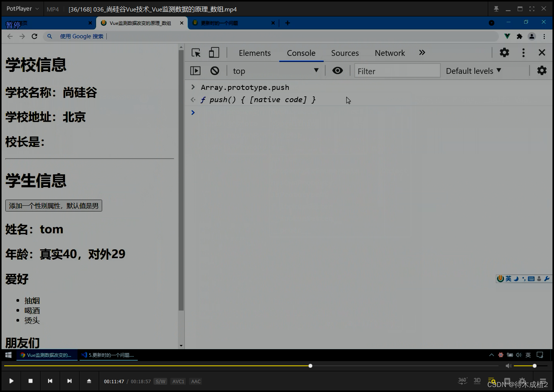Viewport: 554px width, 392px height.
Task: Open the battery status tray icon
Action: point(510,355)
